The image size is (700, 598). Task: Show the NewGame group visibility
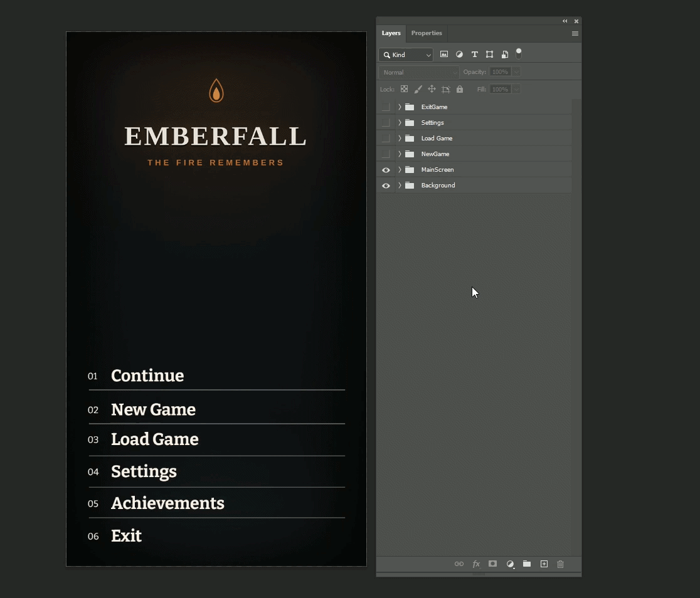point(386,154)
